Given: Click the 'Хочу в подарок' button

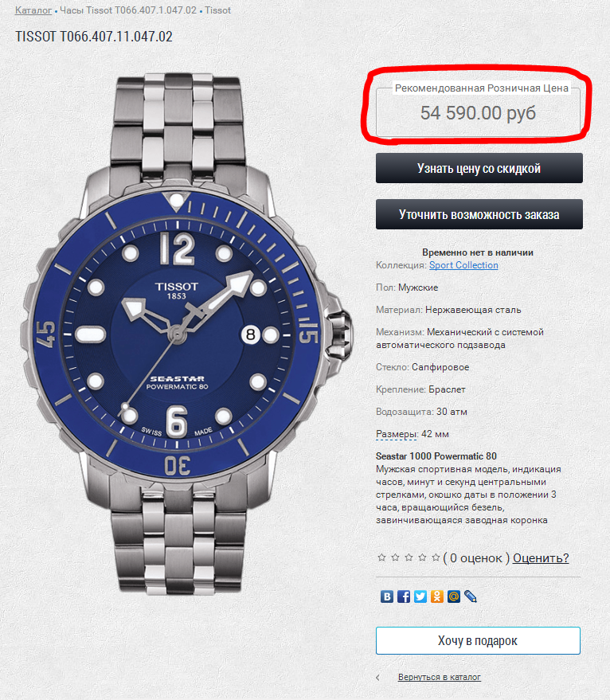Looking at the screenshot, I should (478, 640).
